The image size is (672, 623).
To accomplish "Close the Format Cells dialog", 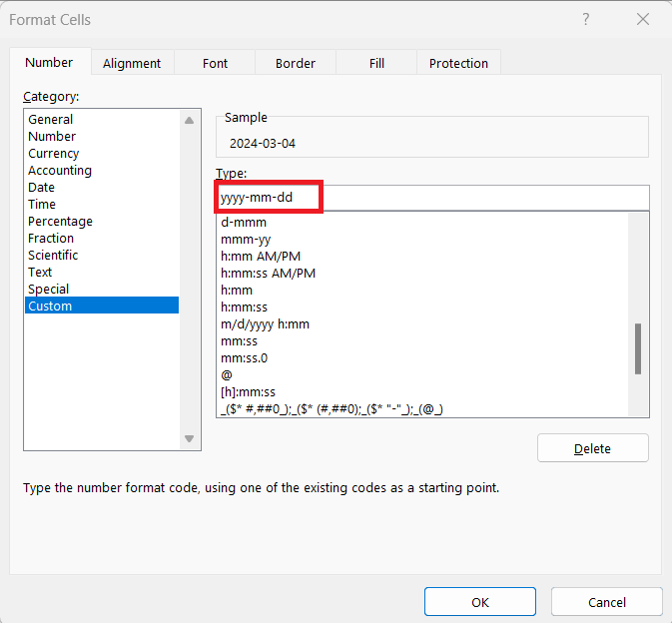I will [642, 19].
